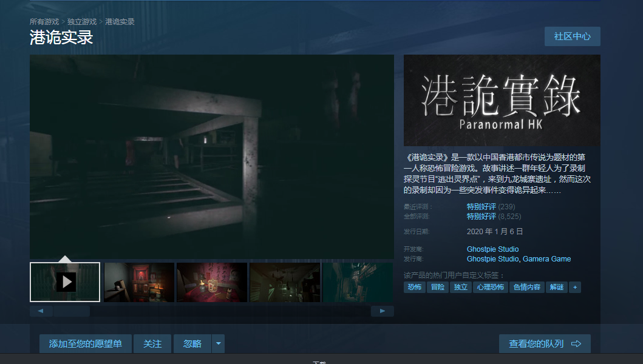Viewport: 643px width, 364px height.
Task: Click 查看您的队列 queue button
Action: (x=545, y=343)
